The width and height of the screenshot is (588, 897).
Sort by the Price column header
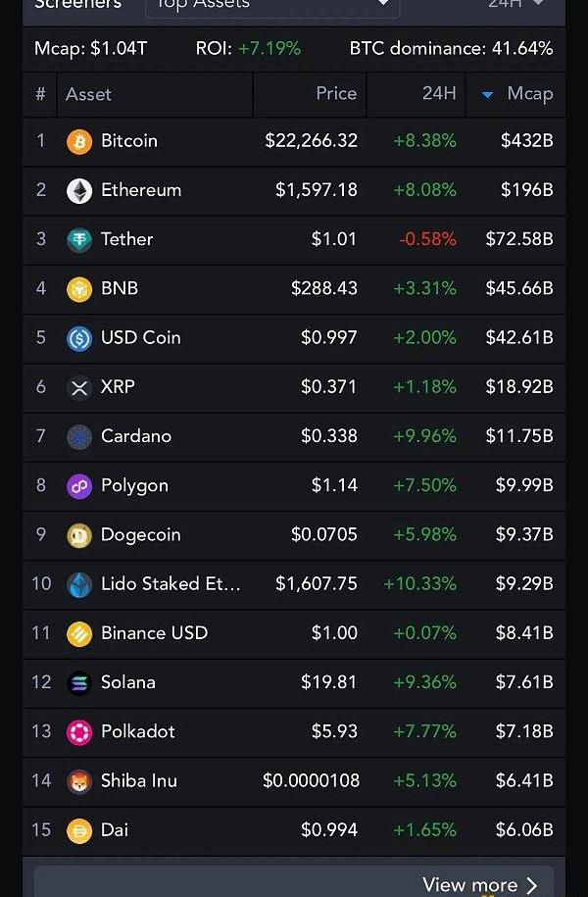point(335,94)
